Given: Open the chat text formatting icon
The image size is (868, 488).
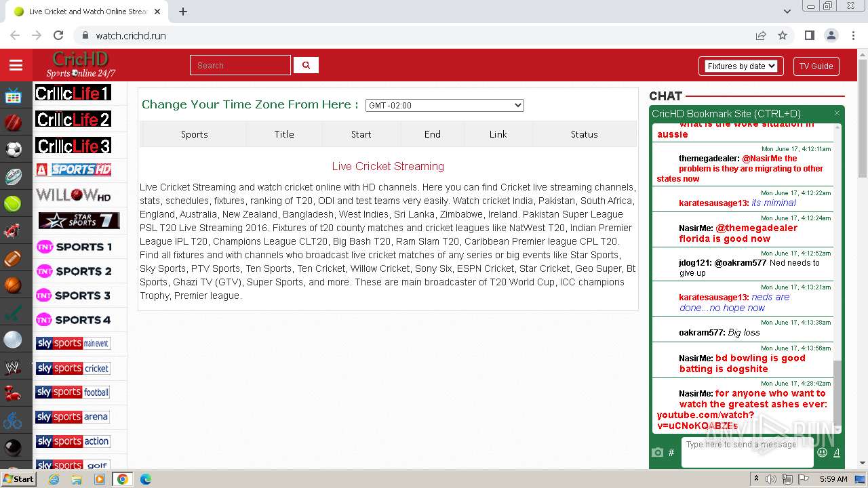Looking at the screenshot, I should (x=837, y=452).
